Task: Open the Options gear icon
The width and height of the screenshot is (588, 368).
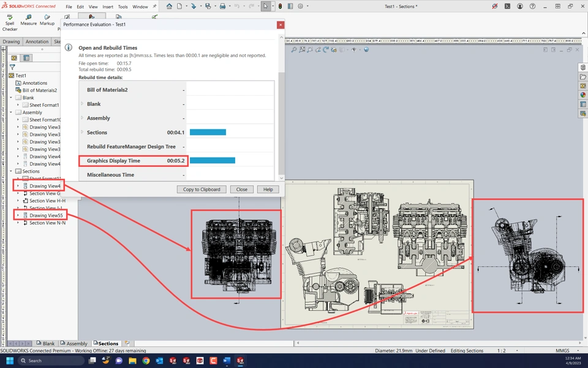Action: click(300, 6)
